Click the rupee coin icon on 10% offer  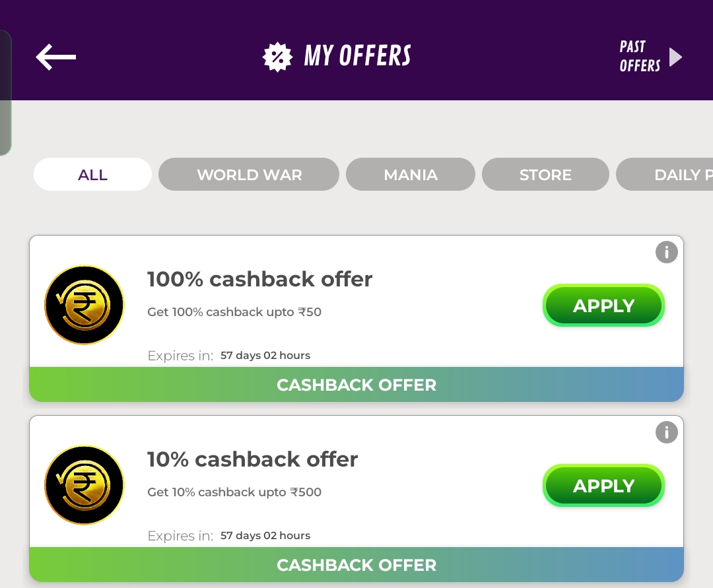84,485
